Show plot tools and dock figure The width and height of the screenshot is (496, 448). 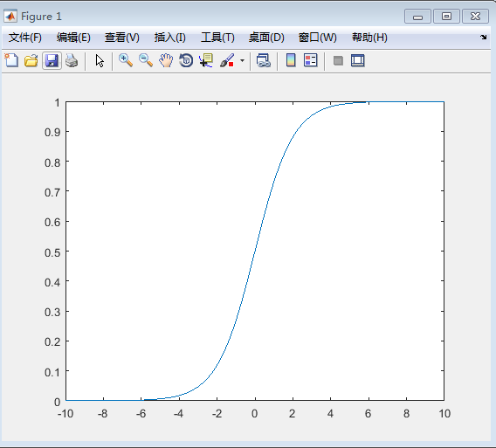(x=358, y=60)
